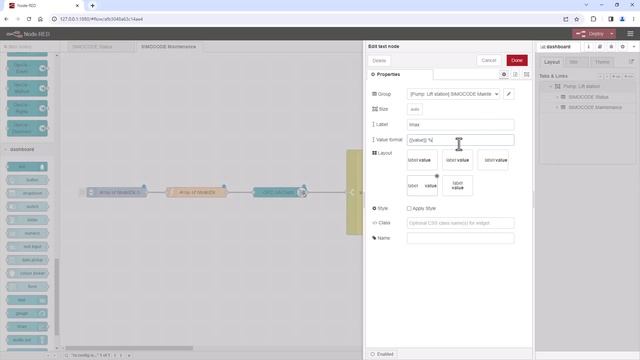This screenshot has width=640, height=360.
Task: Select the form palette node
Action: pyautogui.click(x=28, y=287)
